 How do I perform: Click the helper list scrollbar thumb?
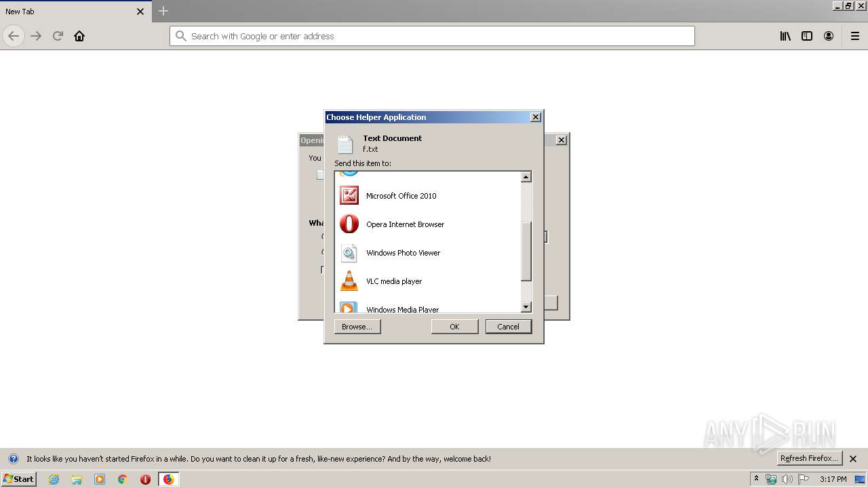[526, 251]
